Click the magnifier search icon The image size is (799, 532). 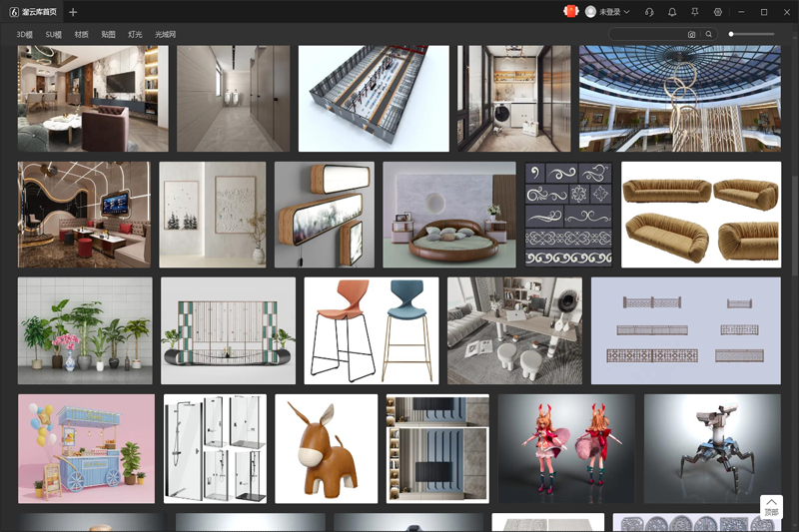[x=709, y=34]
